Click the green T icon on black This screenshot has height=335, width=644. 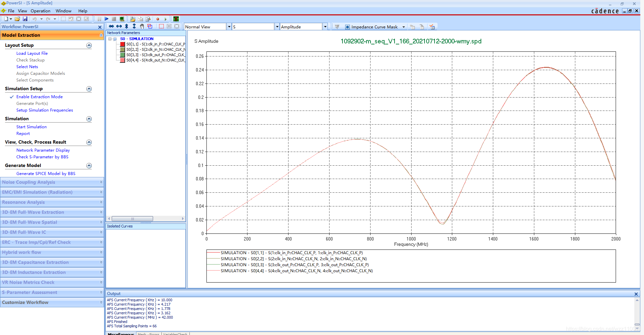click(176, 19)
